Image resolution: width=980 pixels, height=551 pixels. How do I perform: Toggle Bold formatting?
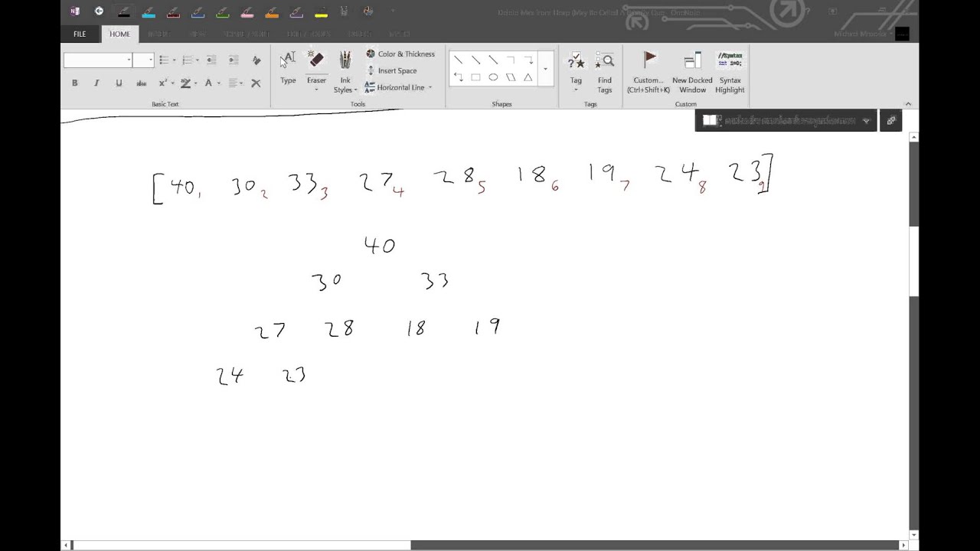tap(74, 83)
